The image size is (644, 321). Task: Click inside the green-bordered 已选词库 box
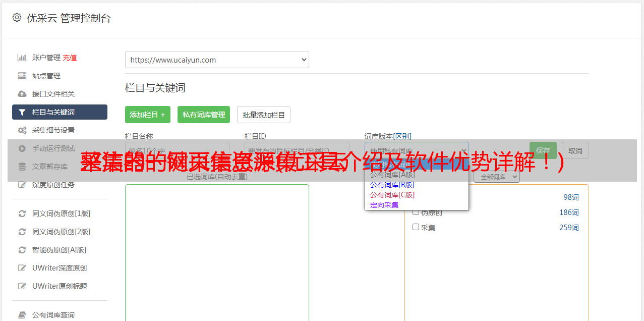point(217,252)
